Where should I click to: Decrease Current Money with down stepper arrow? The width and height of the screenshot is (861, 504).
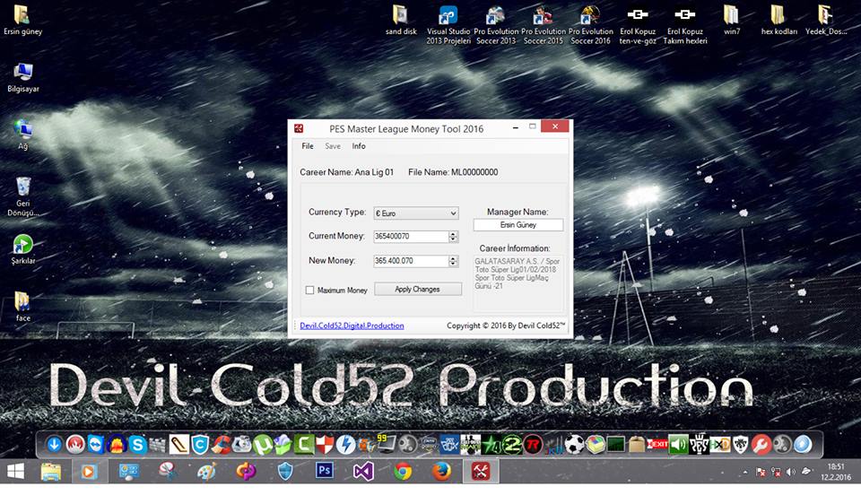(x=453, y=239)
